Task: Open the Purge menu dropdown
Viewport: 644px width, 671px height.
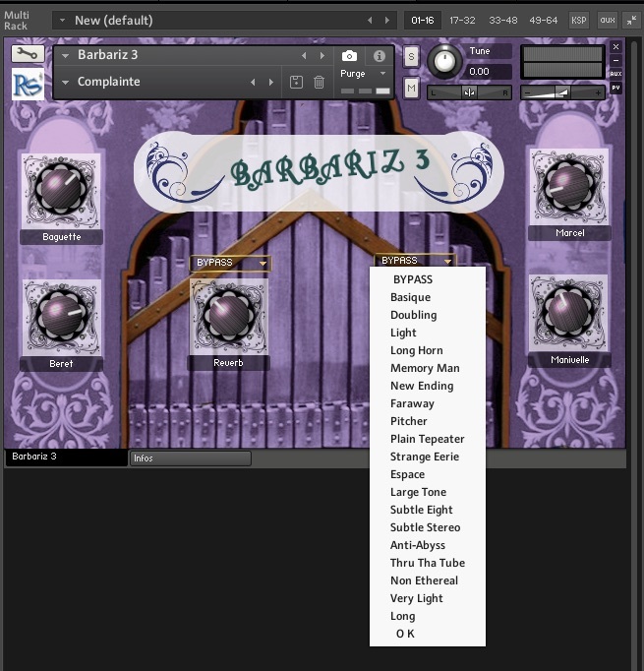Action: 383,74
